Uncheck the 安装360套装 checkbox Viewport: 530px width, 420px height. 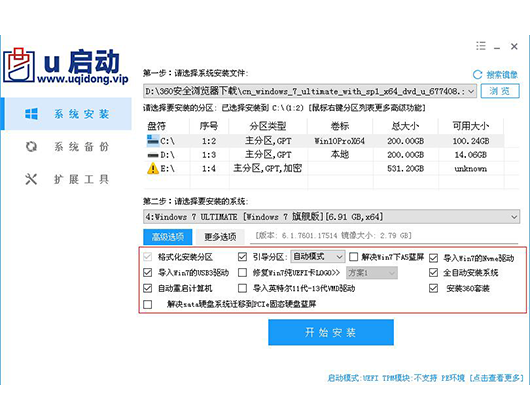(433, 288)
